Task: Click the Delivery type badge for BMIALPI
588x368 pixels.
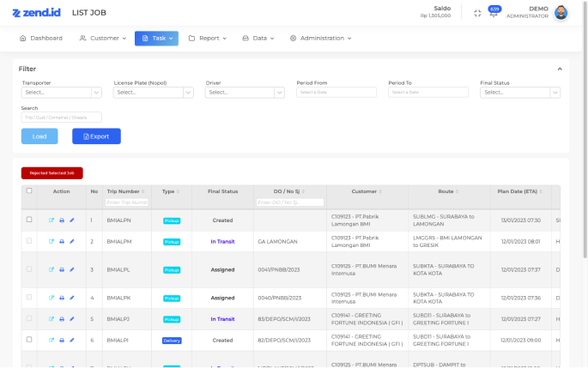Action: click(x=172, y=341)
